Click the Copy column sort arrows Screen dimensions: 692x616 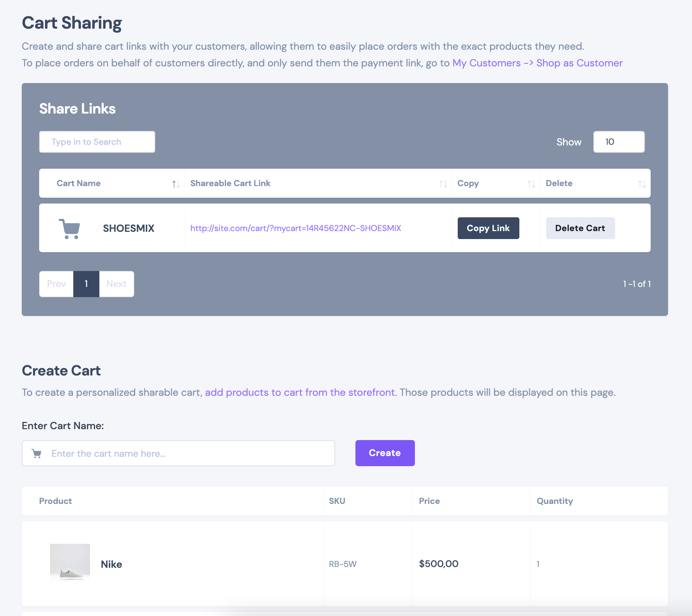531,184
